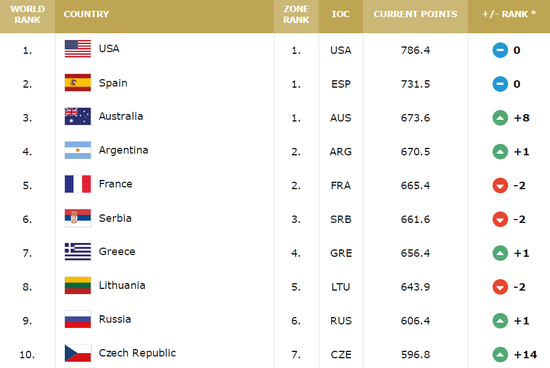Click the USA flag icon
The height and width of the screenshot is (368, 550).
(78, 49)
